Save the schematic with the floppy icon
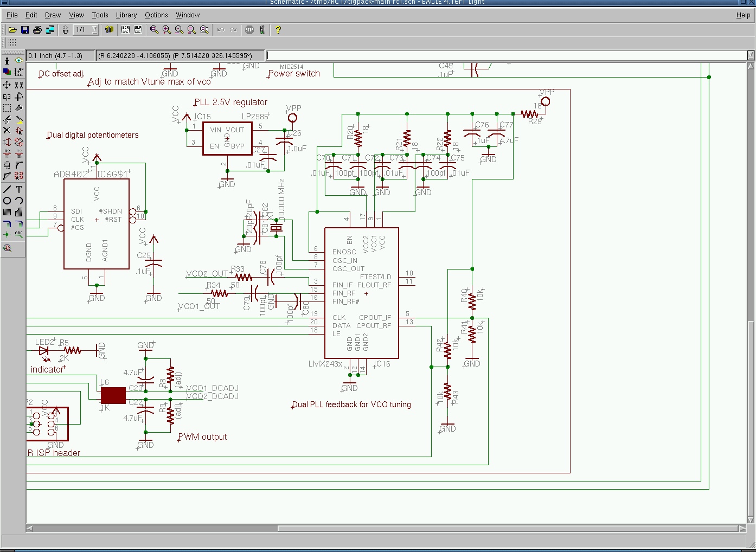Image resolution: width=756 pixels, height=552 pixels. 25,30
